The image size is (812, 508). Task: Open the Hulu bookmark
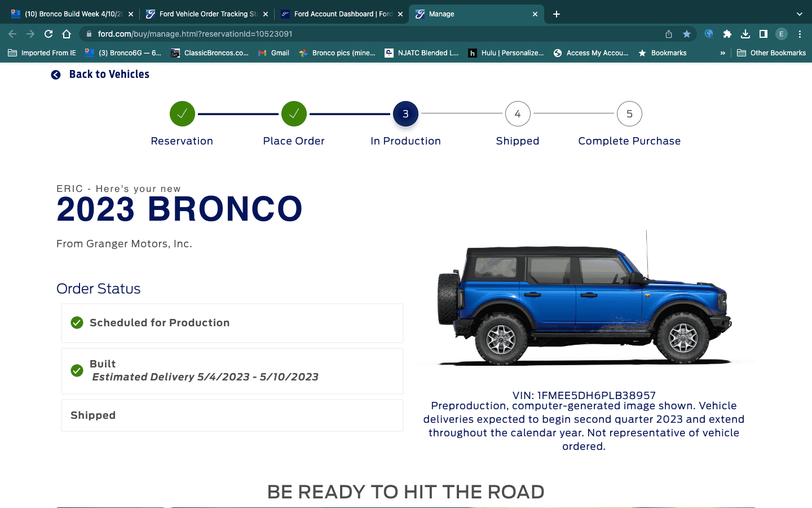pos(506,53)
